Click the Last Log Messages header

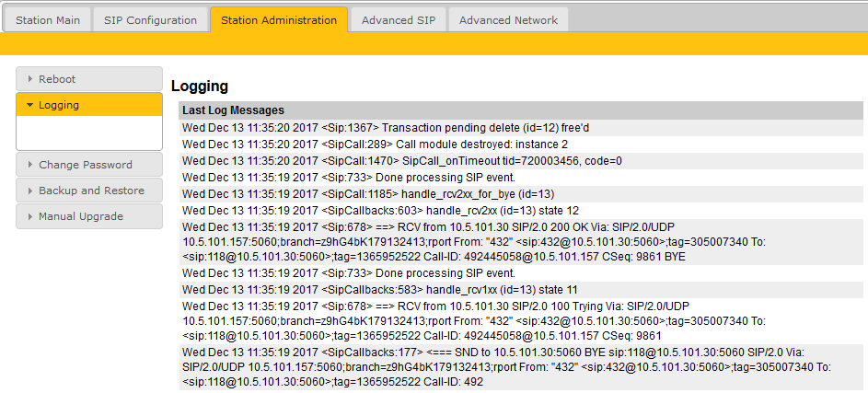233,110
